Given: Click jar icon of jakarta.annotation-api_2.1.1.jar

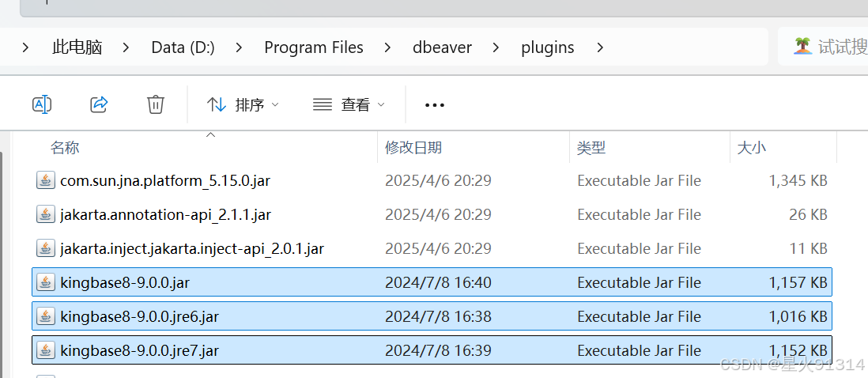Looking at the screenshot, I should pos(45,214).
